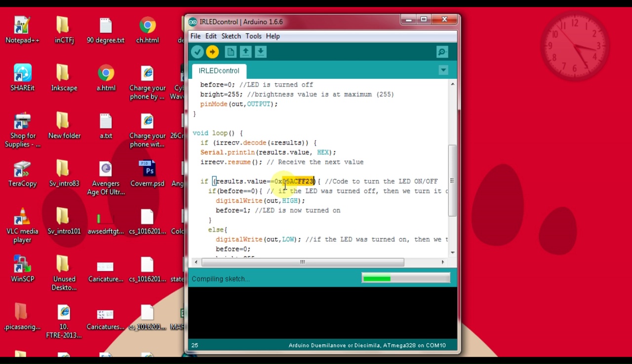Click the 'bright=255;' code line

pyautogui.click(x=297, y=94)
